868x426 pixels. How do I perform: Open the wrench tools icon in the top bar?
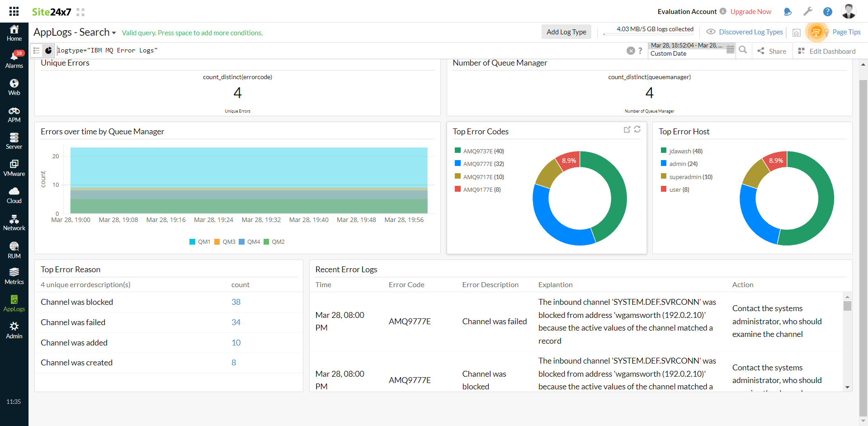tap(808, 11)
